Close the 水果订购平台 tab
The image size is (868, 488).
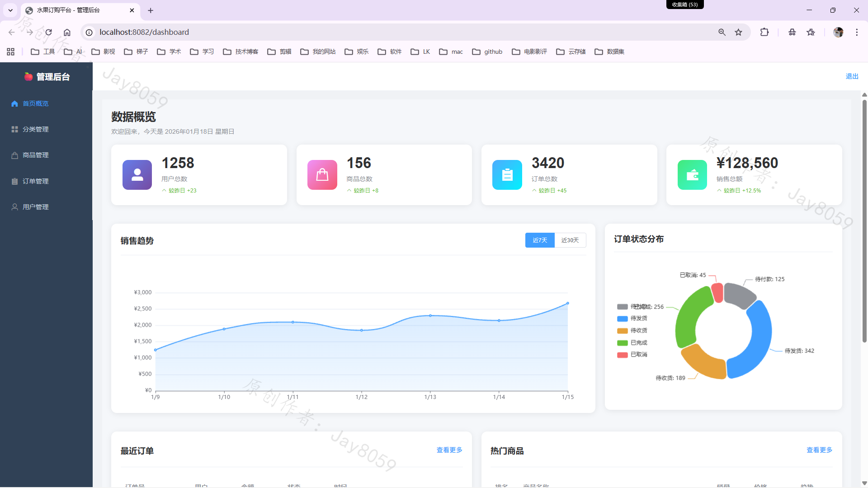[x=132, y=10]
